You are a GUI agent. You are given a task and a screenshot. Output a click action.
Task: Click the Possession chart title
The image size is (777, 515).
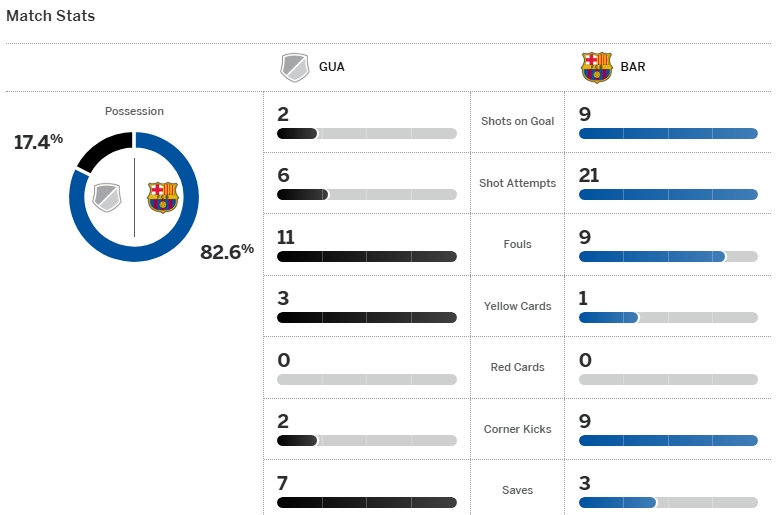click(134, 111)
